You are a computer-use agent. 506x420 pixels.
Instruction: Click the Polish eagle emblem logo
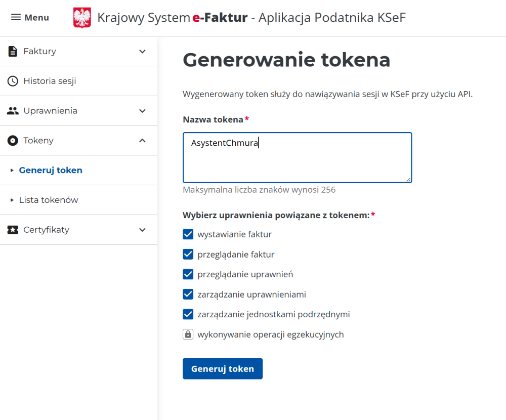[x=82, y=18]
